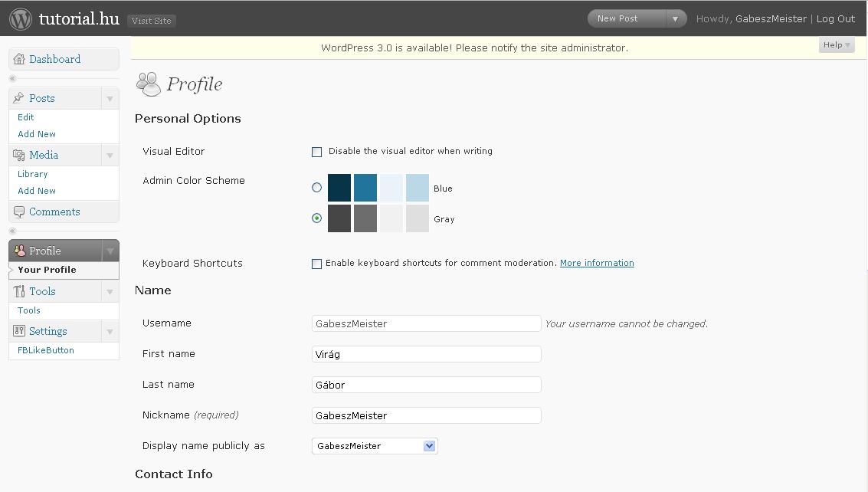
Task: Select the Blue admin color scheme
Action: [x=316, y=188]
